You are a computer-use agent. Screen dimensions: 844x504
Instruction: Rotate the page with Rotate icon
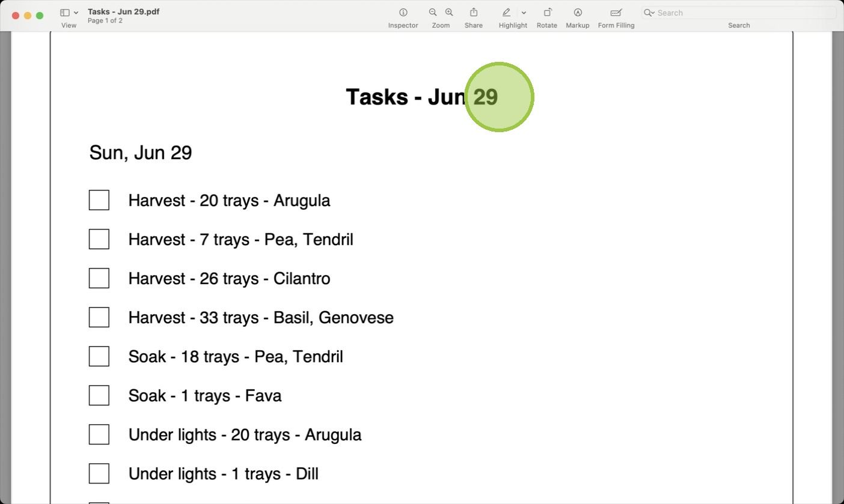(547, 13)
